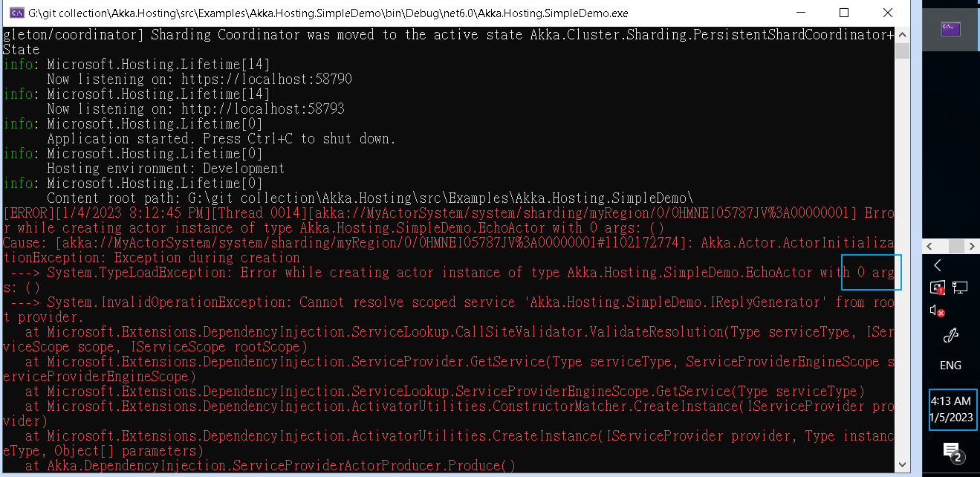Click the date 1/5/2023 to open calendar
Viewport: 980px width, 477px height.
950,418
